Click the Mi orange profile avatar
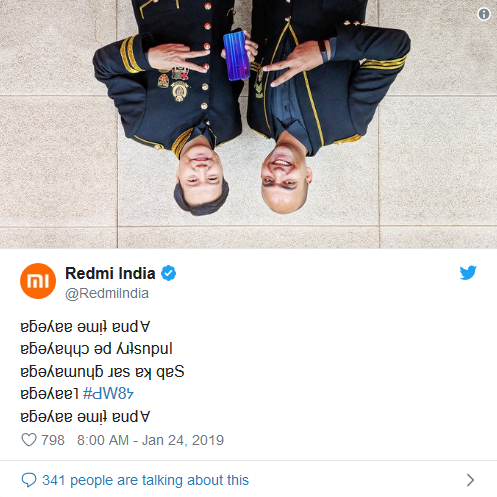 [x=38, y=281]
